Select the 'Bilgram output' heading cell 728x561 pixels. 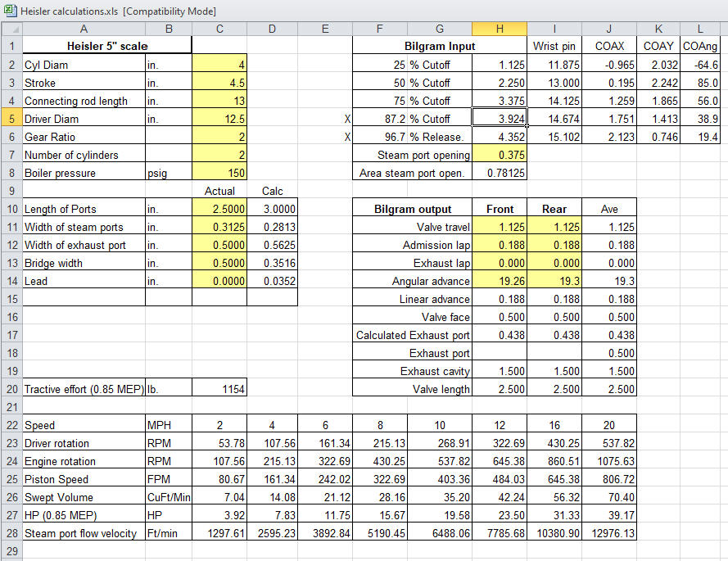click(x=413, y=209)
